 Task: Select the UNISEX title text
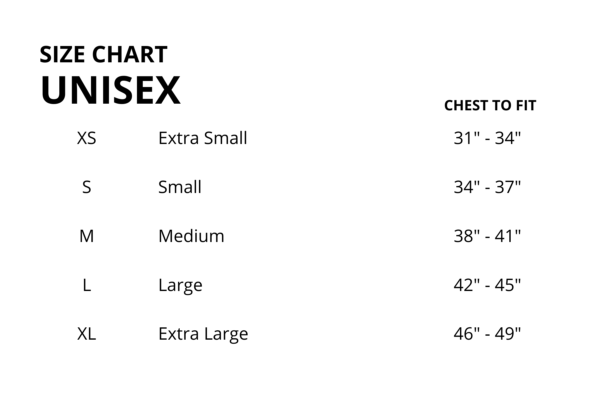coord(110,90)
